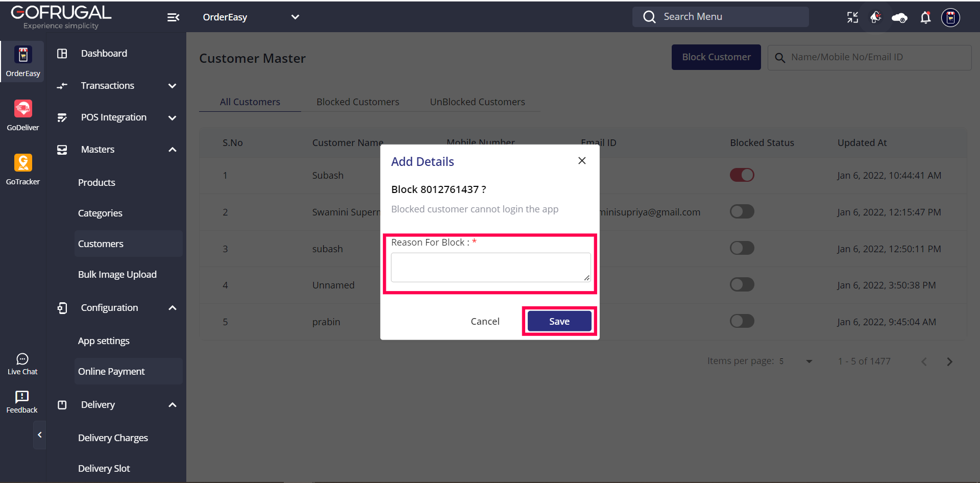Open Delivery Charges in the sidebar
This screenshot has height=483, width=980.
pos(113,438)
